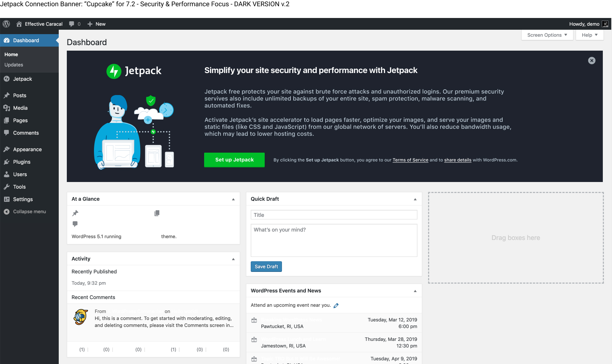This screenshot has width=612, height=364.
Task: Click the Dashboard gauge icon in sidebar
Action: (7, 40)
